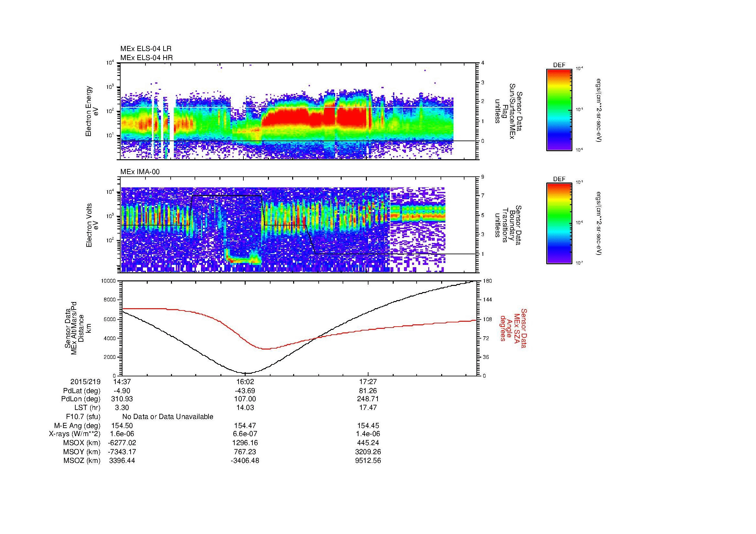Click the time tick label '17:27'
Viewport: 756px width, 534px height.
(368, 382)
